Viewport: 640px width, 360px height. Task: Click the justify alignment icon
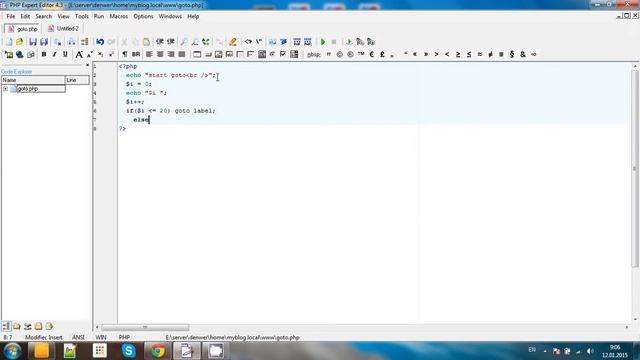coord(182,54)
